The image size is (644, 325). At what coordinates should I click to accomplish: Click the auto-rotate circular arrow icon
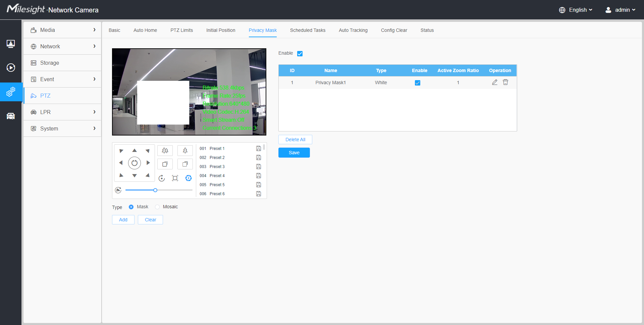pos(162,178)
